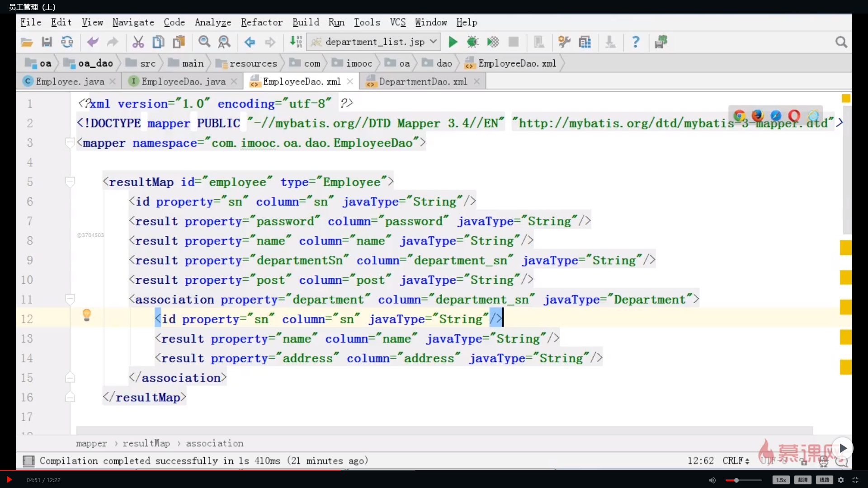Click the Help question mark icon
Viewport: 868px width, 488px height.
point(636,42)
